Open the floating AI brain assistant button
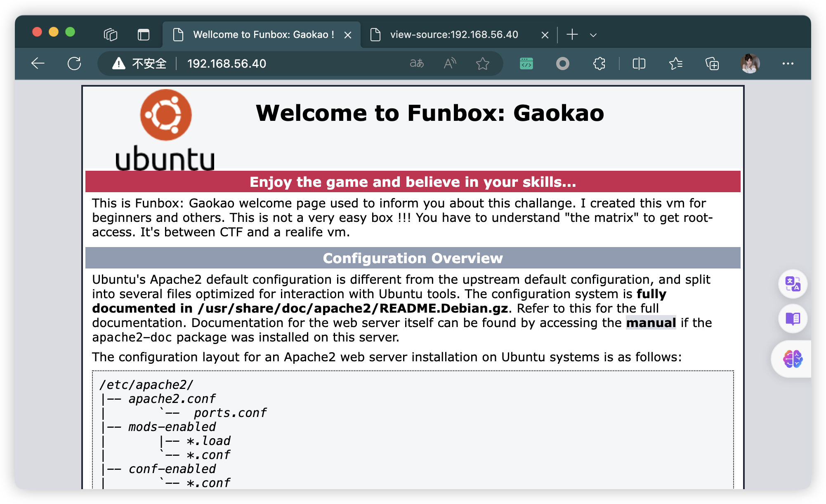 [x=792, y=359]
